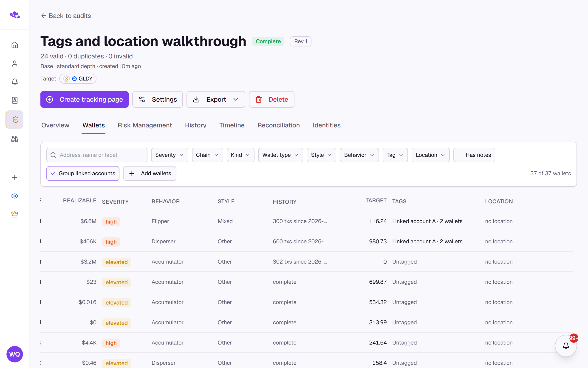Click the $6.6M realizable row value
Image resolution: width=588 pixels, height=368 pixels.
88,221
